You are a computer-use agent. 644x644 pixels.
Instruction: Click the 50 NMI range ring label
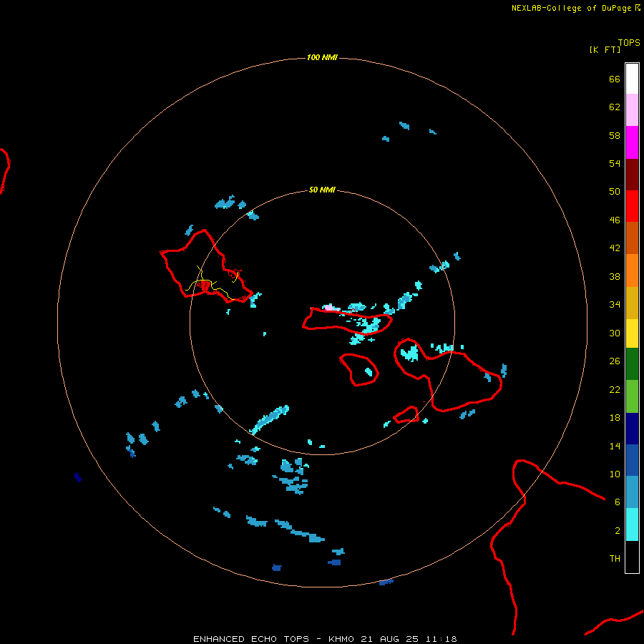322,190
